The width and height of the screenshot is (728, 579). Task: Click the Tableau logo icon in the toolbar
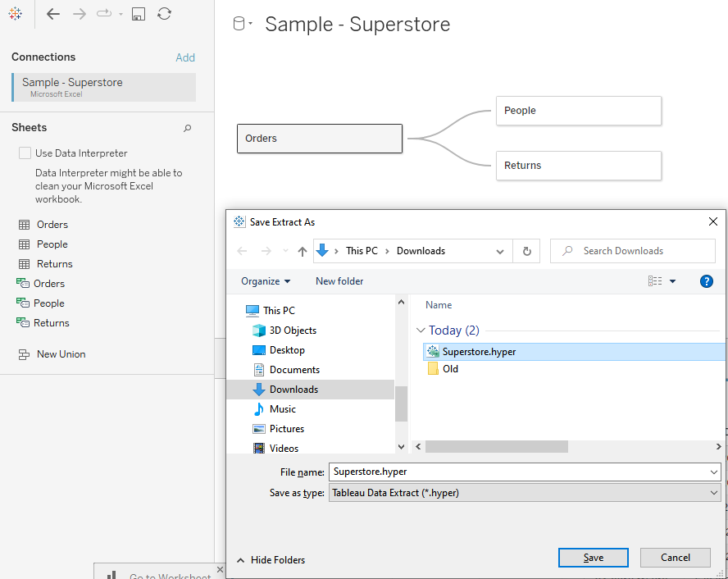point(16,14)
